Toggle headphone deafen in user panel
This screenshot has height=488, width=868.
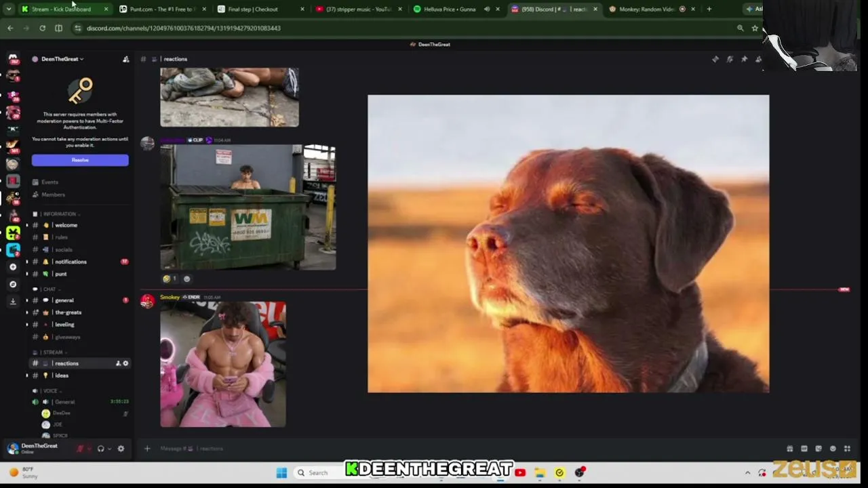tap(100, 448)
